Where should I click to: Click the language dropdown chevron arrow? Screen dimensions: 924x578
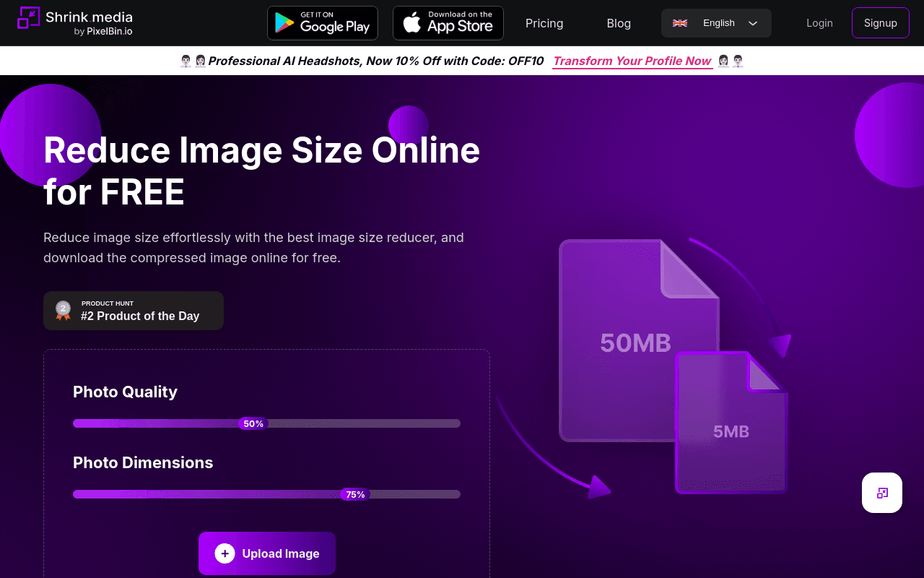(x=753, y=23)
